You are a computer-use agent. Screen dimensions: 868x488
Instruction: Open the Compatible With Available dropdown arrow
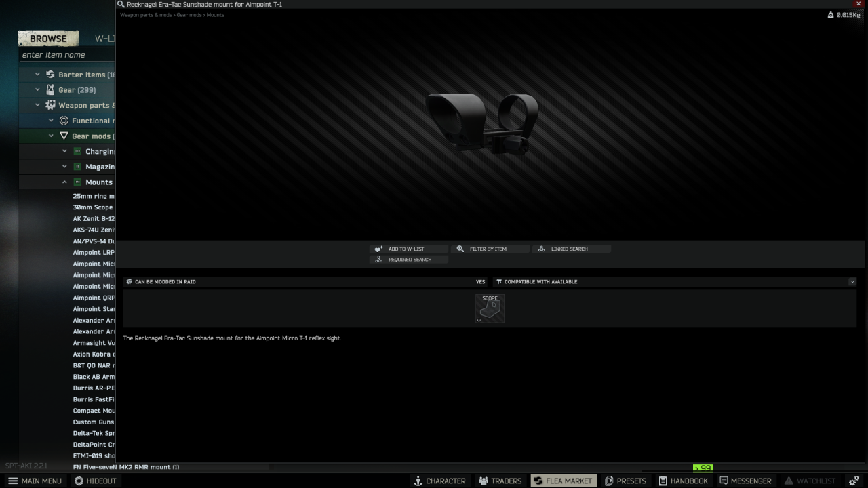[x=852, y=281]
